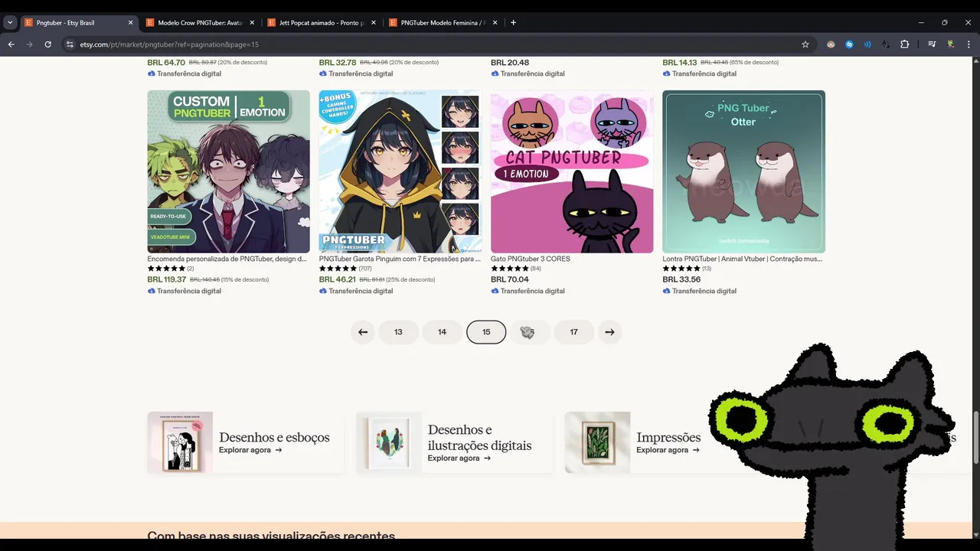Switch to the PNGTuber Modelo Feminina tab
Screen dimensions: 980x551
(x=443, y=23)
